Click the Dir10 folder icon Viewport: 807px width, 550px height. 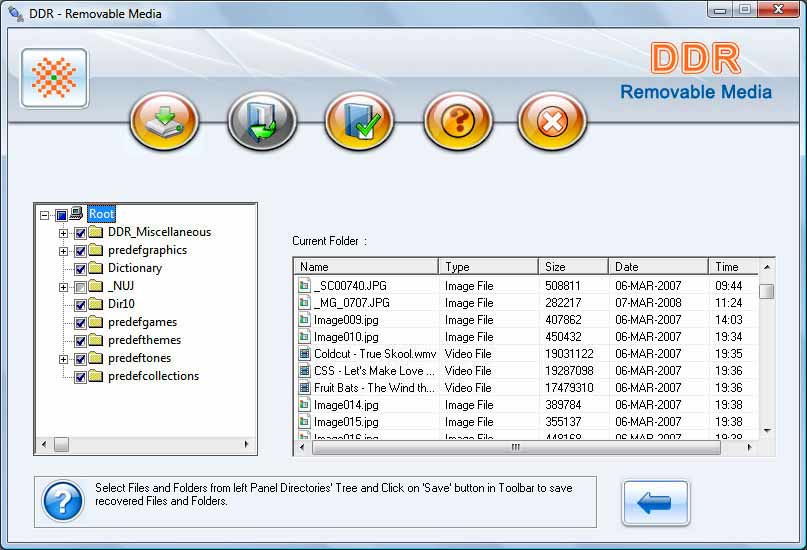pos(96,304)
